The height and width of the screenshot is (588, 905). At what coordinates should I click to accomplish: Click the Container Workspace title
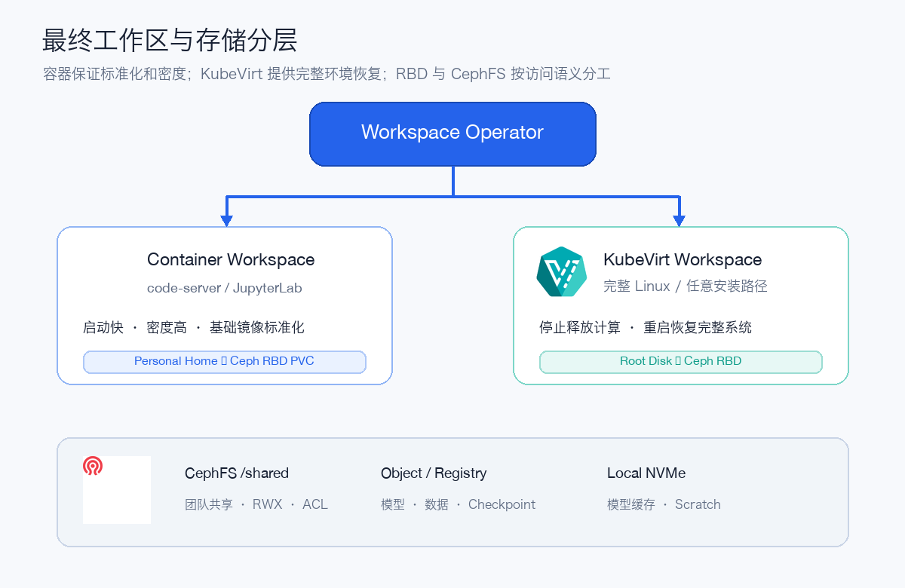(231, 260)
